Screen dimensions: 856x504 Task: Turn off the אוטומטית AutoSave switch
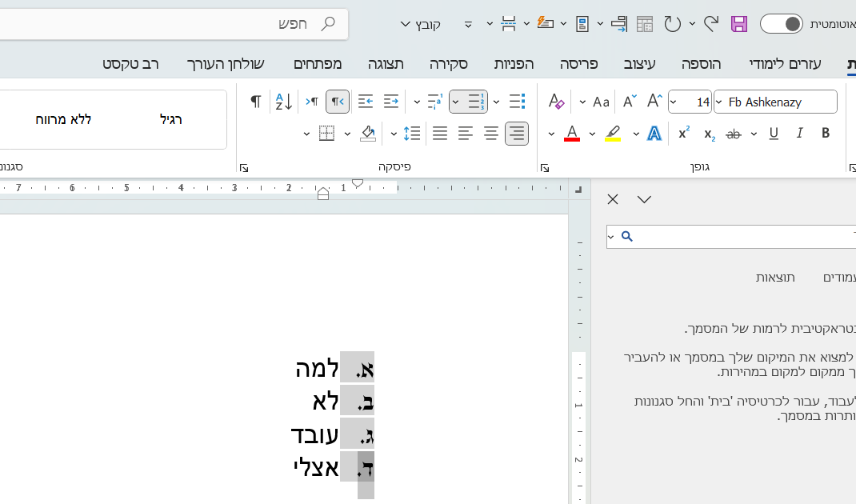[x=782, y=23]
